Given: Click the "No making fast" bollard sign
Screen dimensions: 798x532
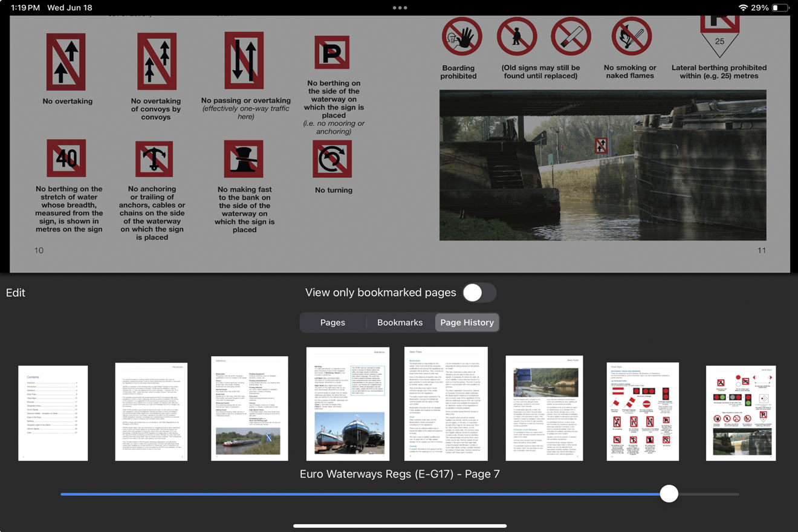Looking at the screenshot, I should (x=244, y=159).
